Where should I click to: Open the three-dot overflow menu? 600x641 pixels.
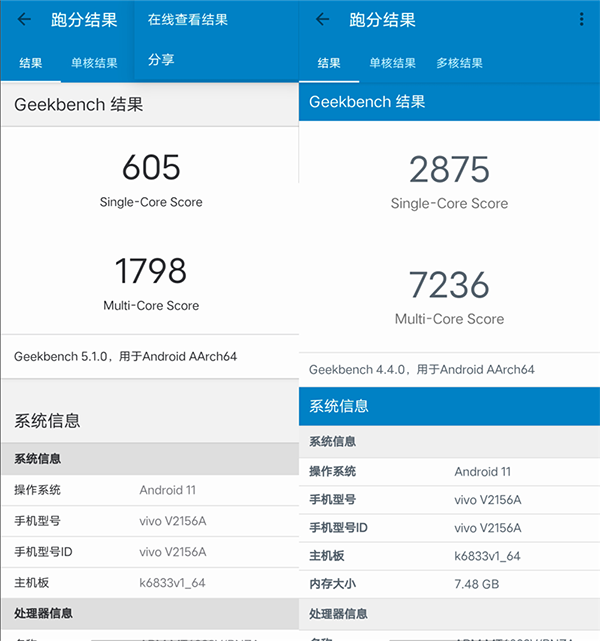582,19
